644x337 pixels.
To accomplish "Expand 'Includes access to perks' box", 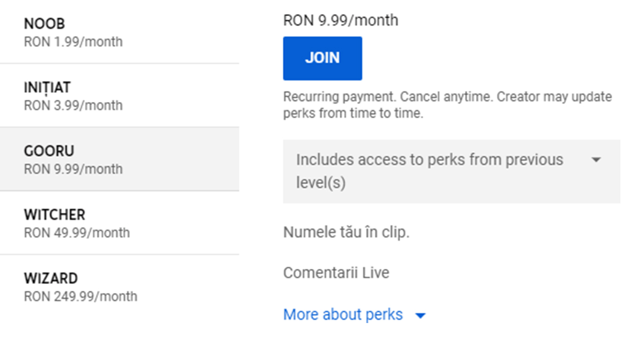I will click(x=429, y=171).
